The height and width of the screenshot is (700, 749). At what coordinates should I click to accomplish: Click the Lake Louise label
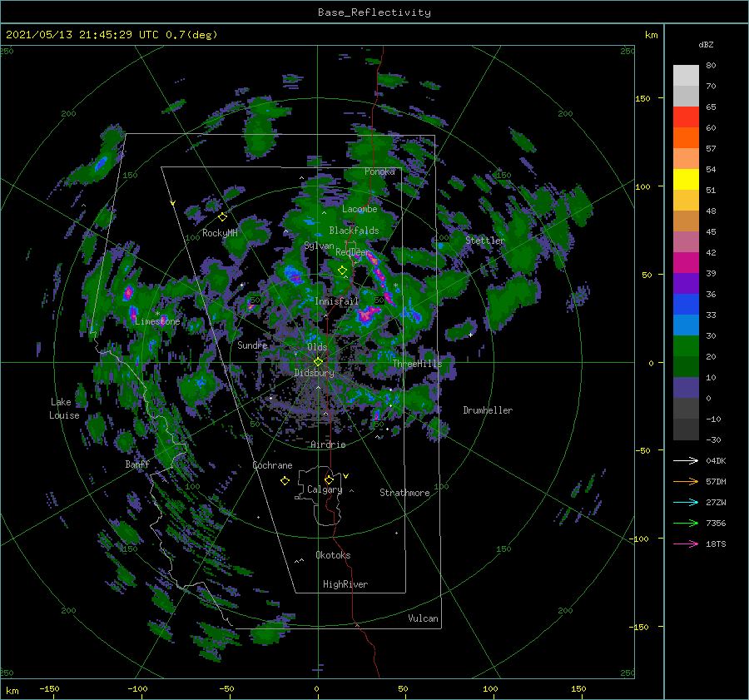coord(64,409)
